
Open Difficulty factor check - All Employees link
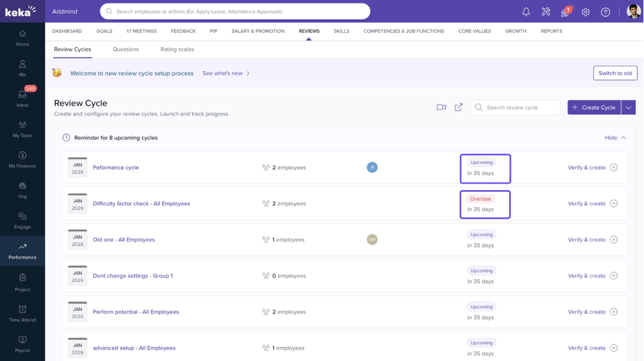pyautogui.click(x=141, y=204)
